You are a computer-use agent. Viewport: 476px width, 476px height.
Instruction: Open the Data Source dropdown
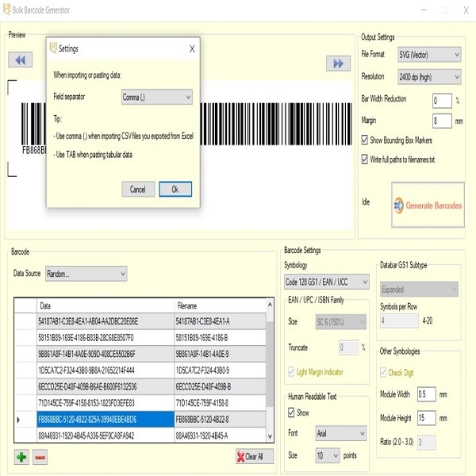tap(86, 274)
